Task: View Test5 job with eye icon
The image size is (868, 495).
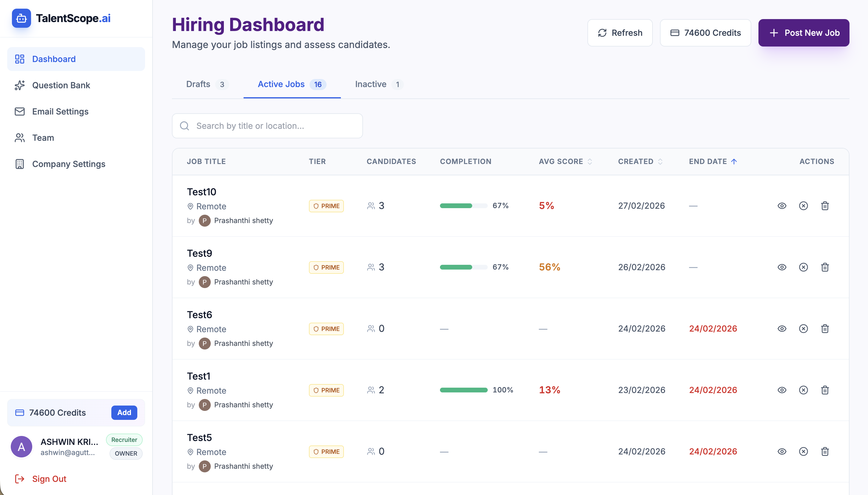Action: (x=781, y=451)
